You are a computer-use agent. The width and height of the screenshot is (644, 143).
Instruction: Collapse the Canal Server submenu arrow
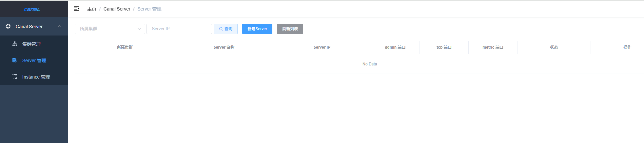click(x=60, y=26)
